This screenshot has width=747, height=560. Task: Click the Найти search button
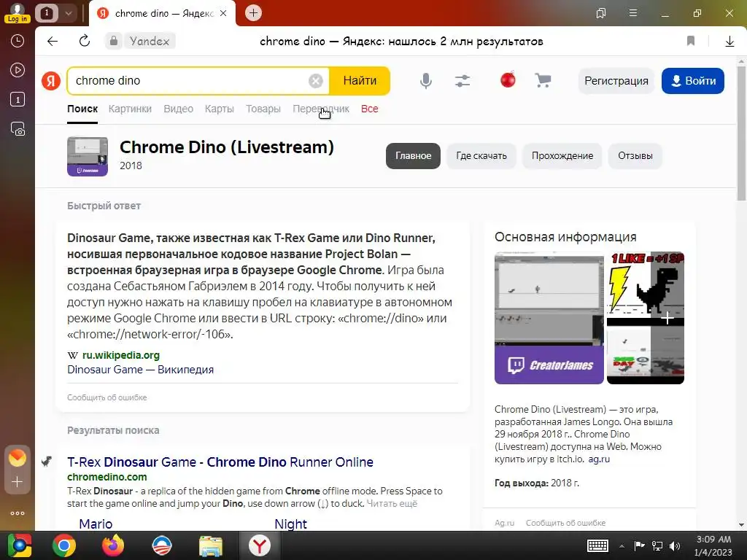[x=360, y=81]
